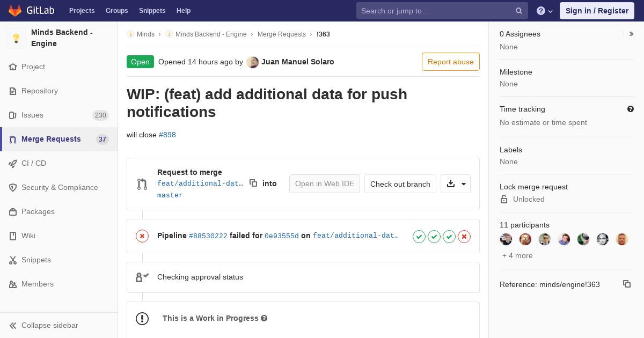This screenshot has height=338, width=644.
Task: Go to Issues in the sidebar
Action: tap(32, 115)
